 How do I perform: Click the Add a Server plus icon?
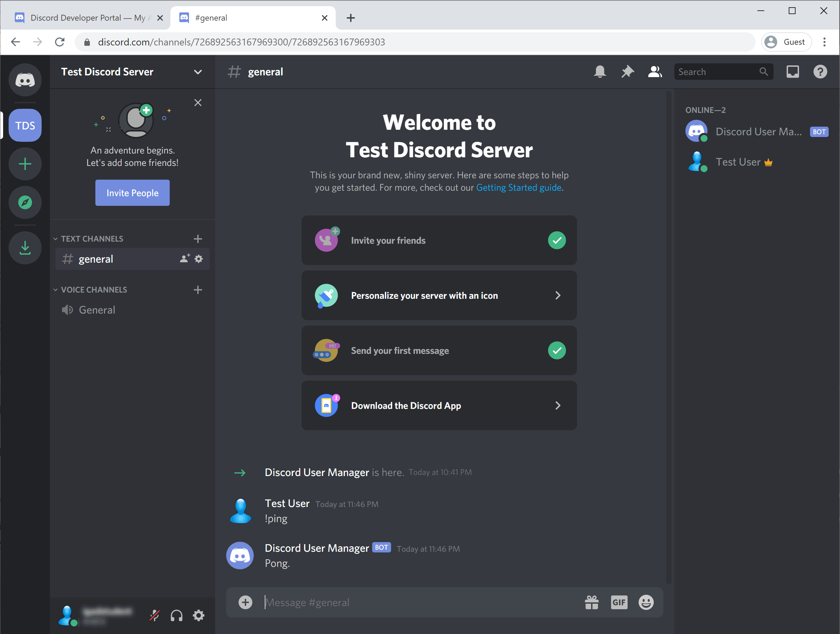point(25,164)
